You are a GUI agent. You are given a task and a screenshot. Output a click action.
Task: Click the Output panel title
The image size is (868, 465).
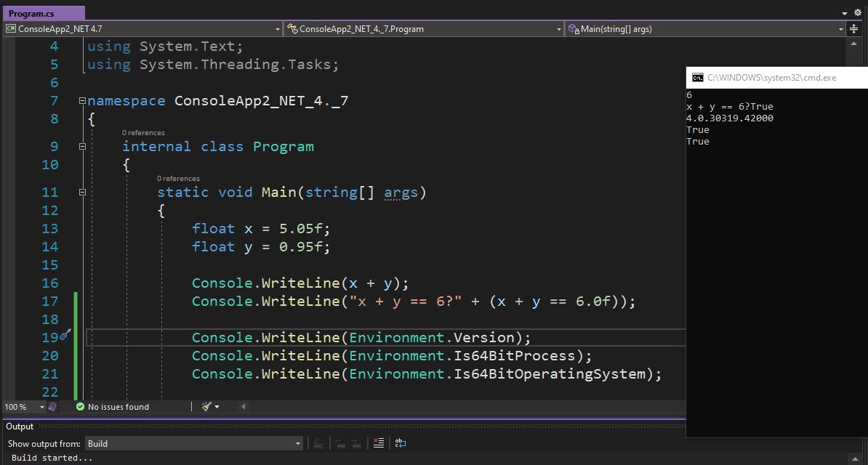pyautogui.click(x=20, y=426)
